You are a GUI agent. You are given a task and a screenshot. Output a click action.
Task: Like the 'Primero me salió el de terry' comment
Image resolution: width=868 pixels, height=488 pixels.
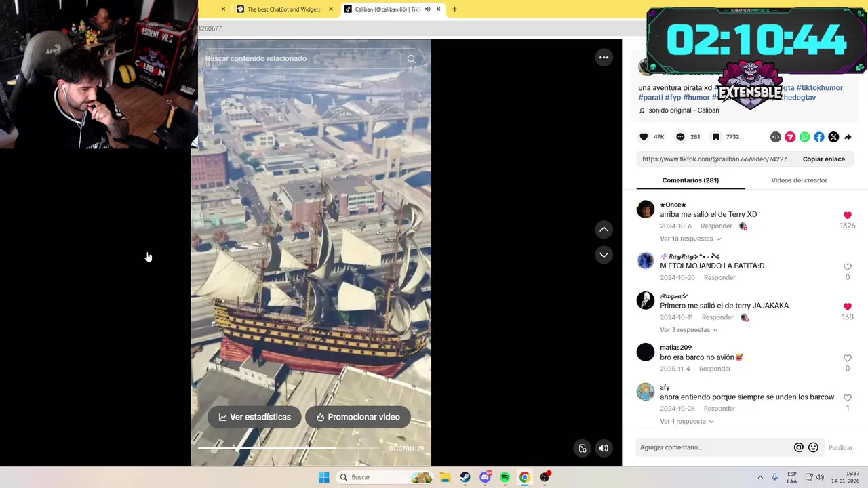[848, 307]
